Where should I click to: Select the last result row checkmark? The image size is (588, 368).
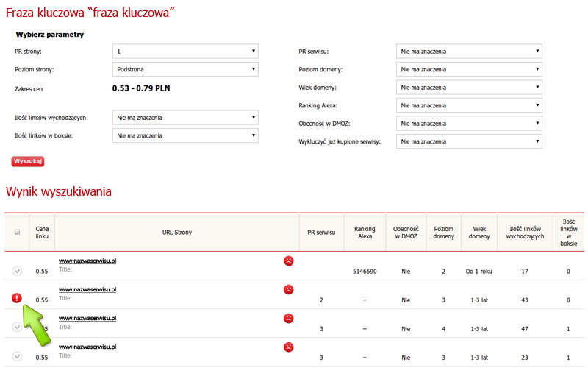point(17,356)
